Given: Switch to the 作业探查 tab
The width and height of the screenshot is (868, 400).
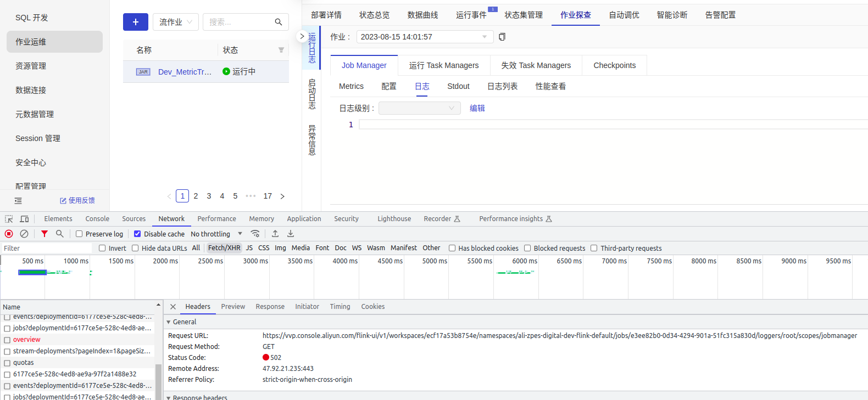Looking at the screenshot, I should [x=576, y=15].
